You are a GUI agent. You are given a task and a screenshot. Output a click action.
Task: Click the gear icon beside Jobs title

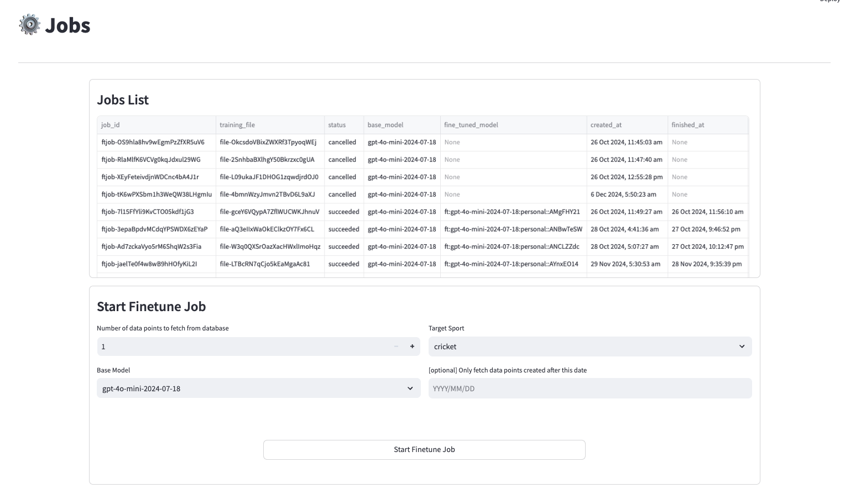[x=29, y=25]
